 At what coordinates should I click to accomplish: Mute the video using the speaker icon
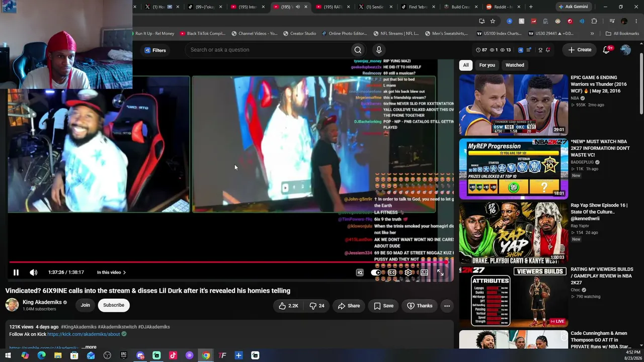pyautogui.click(x=33, y=273)
